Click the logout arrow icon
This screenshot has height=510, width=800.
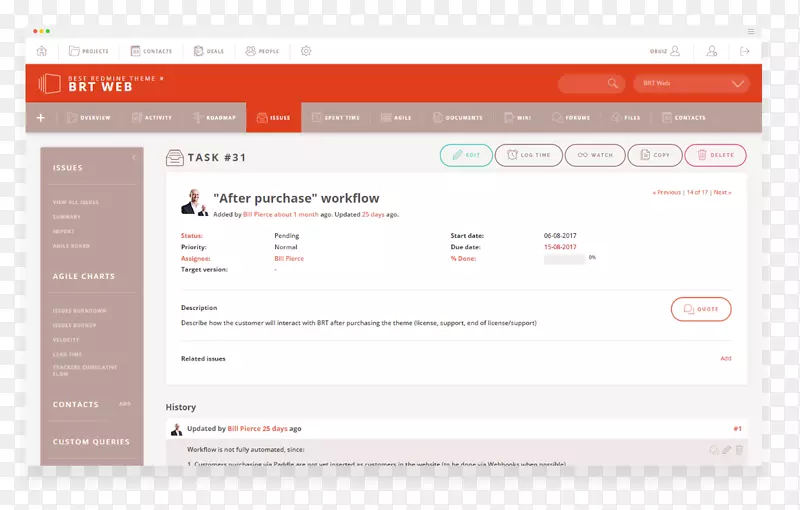click(745, 51)
